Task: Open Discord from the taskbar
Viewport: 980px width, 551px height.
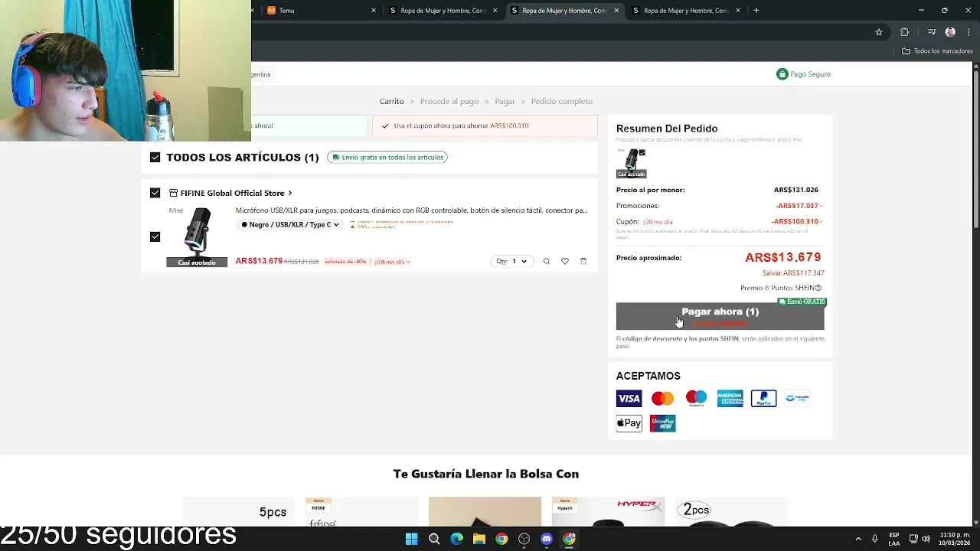Action: (547, 539)
